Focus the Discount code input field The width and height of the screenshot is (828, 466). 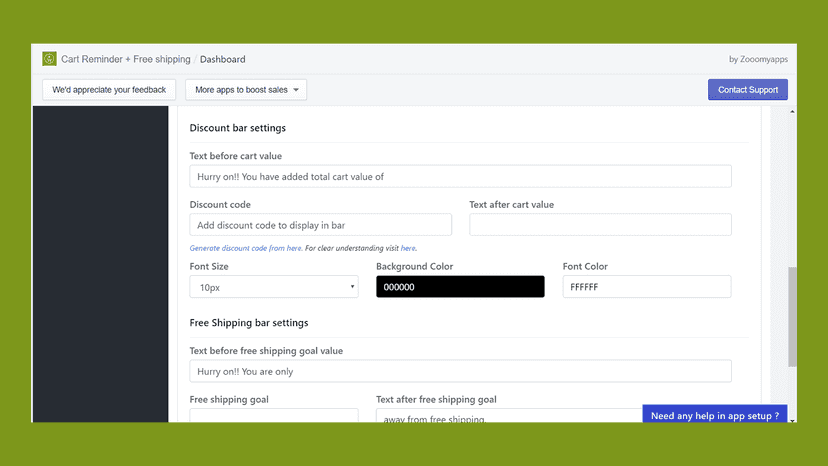point(321,225)
